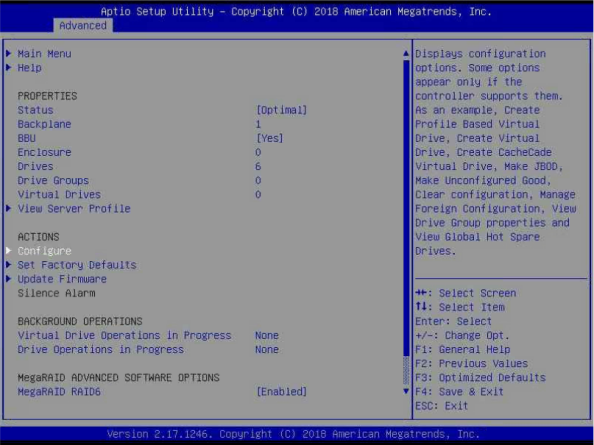The width and height of the screenshot is (594, 445).
Task: Toggle the MegaRAID RAID6 Enabled value
Action: coord(281,391)
